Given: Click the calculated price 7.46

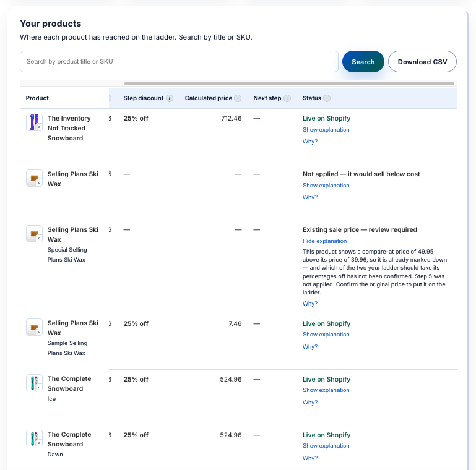Looking at the screenshot, I should pos(235,324).
